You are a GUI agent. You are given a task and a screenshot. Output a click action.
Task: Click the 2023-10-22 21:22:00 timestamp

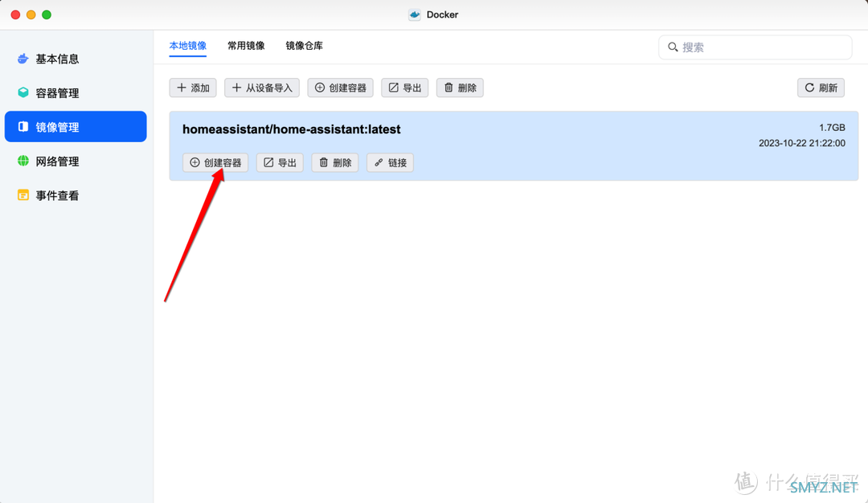(x=801, y=143)
